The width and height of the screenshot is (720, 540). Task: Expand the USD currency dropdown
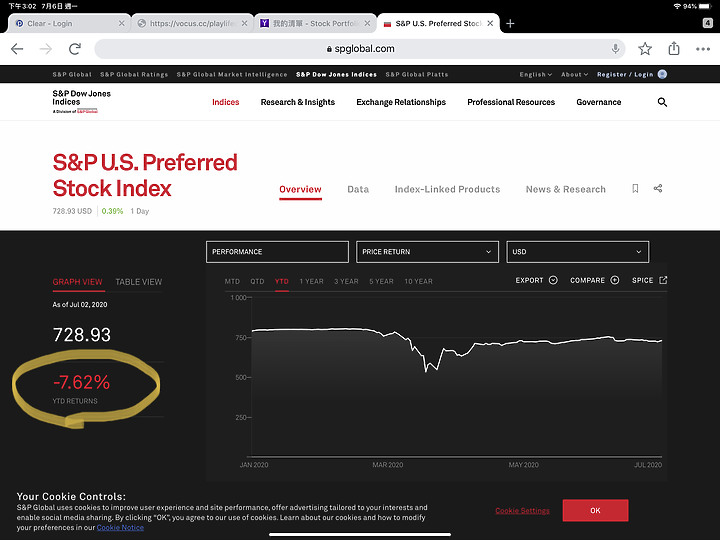578,252
